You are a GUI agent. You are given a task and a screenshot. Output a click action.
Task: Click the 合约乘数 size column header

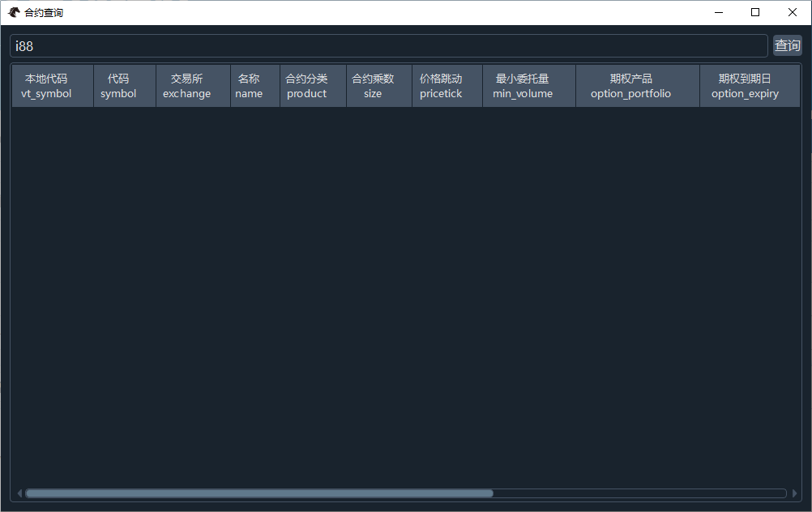(x=373, y=86)
